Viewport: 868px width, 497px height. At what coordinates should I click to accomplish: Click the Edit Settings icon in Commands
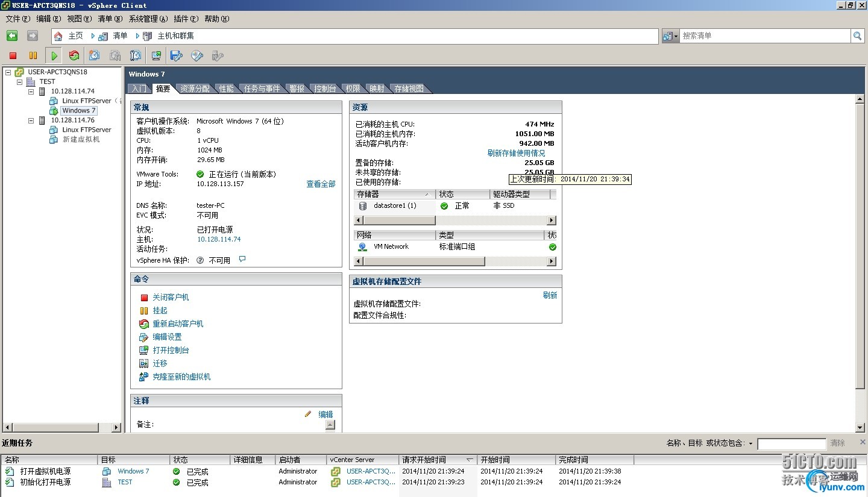(144, 337)
